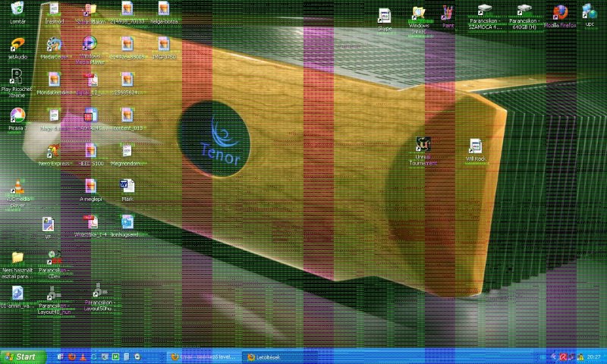Launch Mozilla Firefox from the desktop
This screenshot has height=364, width=607.
click(x=560, y=13)
